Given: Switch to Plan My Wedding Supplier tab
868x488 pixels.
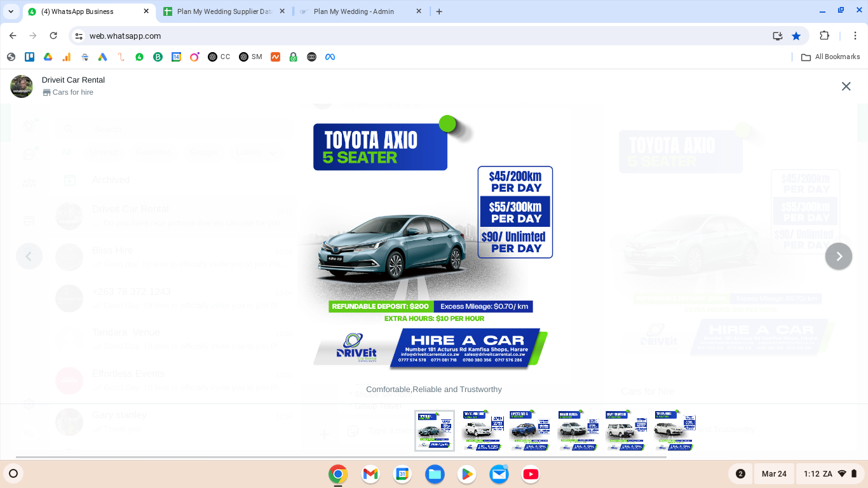Looking at the screenshot, I should pyautogui.click(x=224, y=11).
